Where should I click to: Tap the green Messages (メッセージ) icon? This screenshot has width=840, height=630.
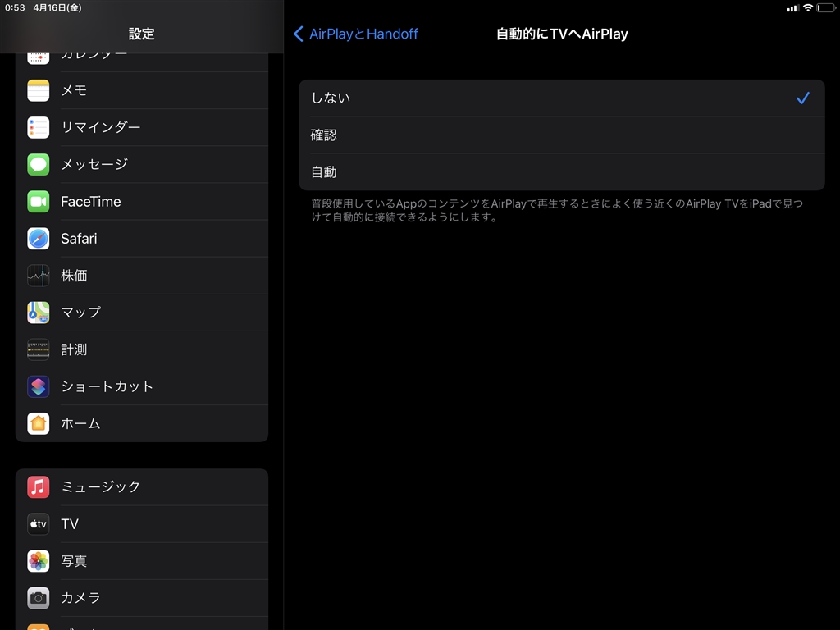[x=38, y=164]
